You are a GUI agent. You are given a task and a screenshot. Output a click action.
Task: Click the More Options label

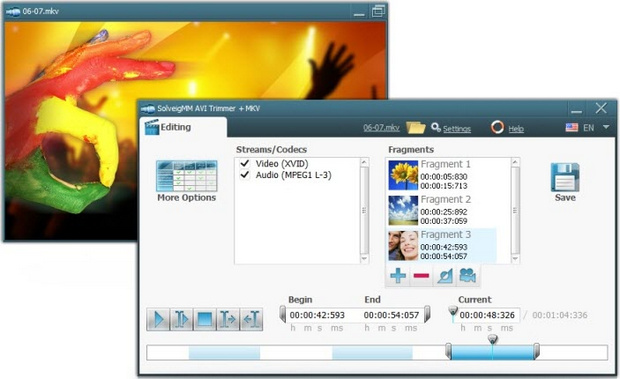pos(187,198)
